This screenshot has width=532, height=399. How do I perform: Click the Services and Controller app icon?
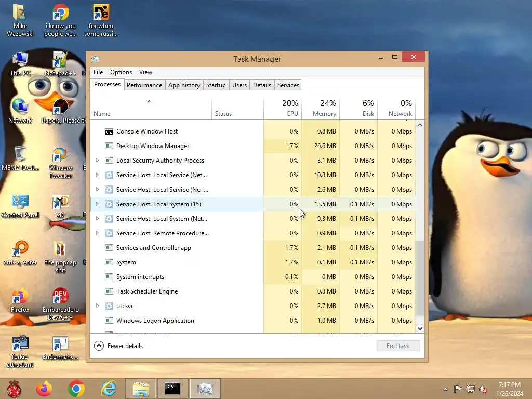[x=109, y=248]
